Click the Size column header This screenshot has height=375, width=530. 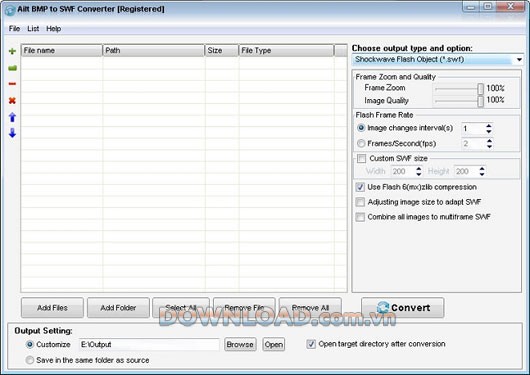(222, 50)
